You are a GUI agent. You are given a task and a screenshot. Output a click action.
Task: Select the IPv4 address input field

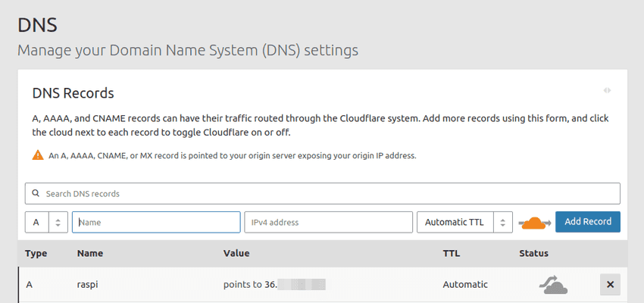[327, 222]
